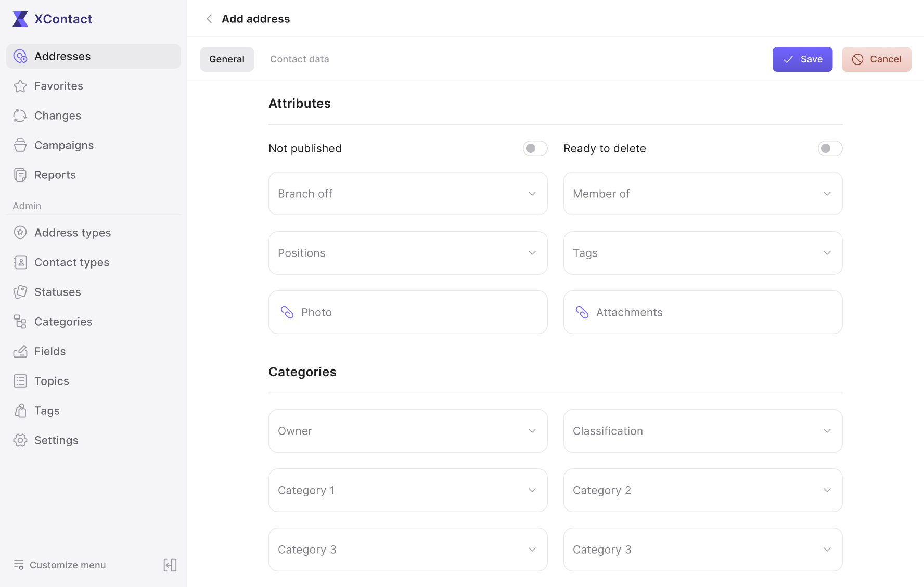Click the Contact types icon
The width and height of the screenshot is (924, 587).
pyautogui.click(x=20, y=262)
